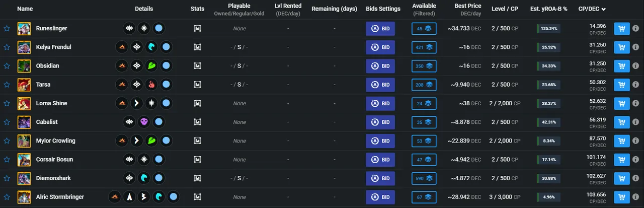
Task: Expand the 421 available listings for Kelya Frendul
Action: tap(424, 47)
